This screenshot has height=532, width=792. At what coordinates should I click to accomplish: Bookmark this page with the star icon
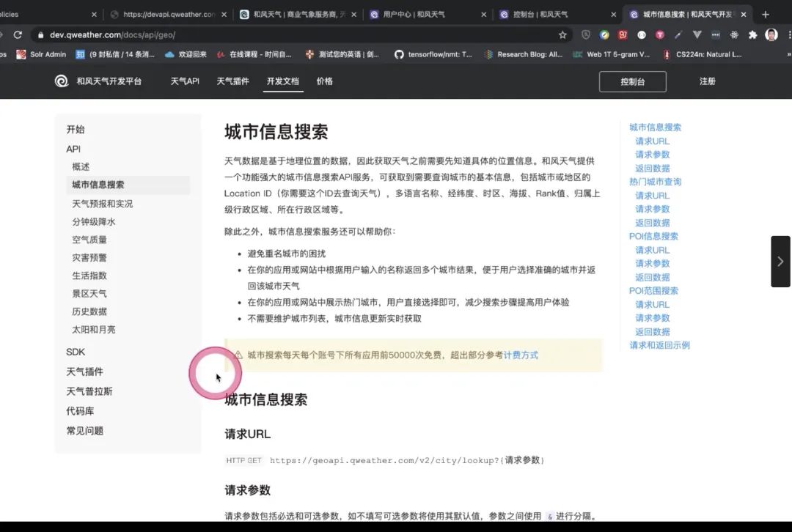[562, 35]
